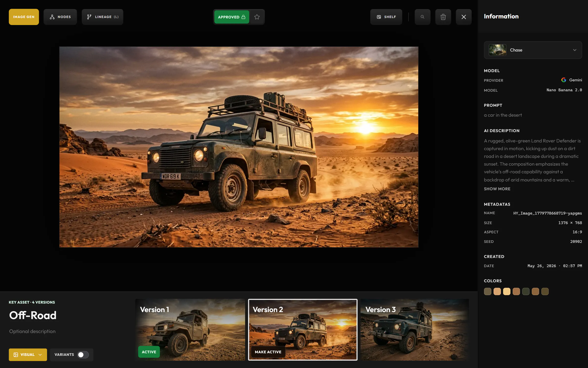
Task: Open the Lineage view
Action: point(102,17)
